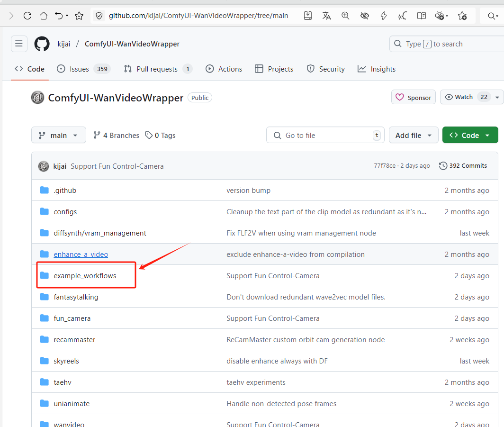Click 'ReCamMaster custom orbit cam generation node'
Viewport: 504px width, 427px height.
(x=306, y=339)
